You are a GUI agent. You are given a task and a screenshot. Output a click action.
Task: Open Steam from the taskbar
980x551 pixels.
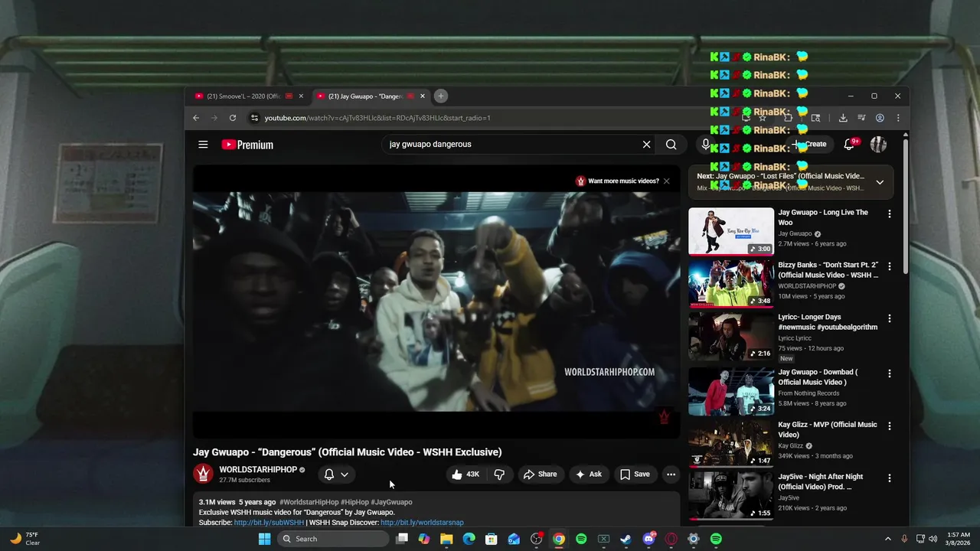pos(626,539)
